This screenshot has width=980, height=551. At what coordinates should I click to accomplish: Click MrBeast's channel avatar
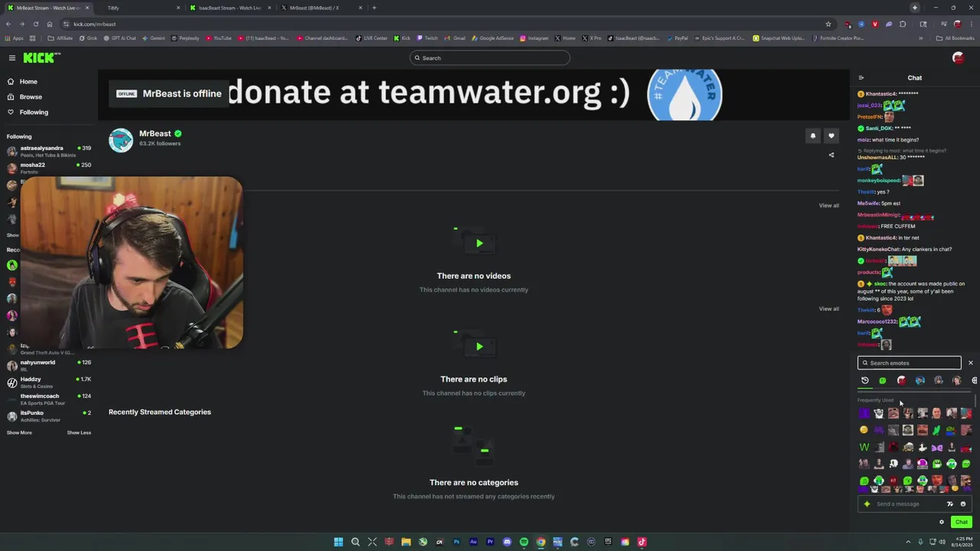coord(121,141)
